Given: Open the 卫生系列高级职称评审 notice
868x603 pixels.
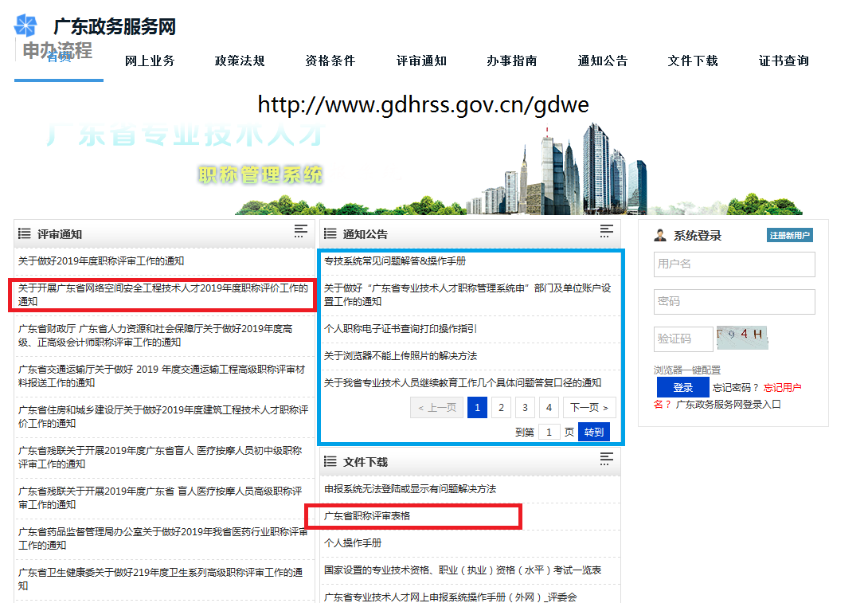Looking at the screenshot, I should [x=161, y=578].
